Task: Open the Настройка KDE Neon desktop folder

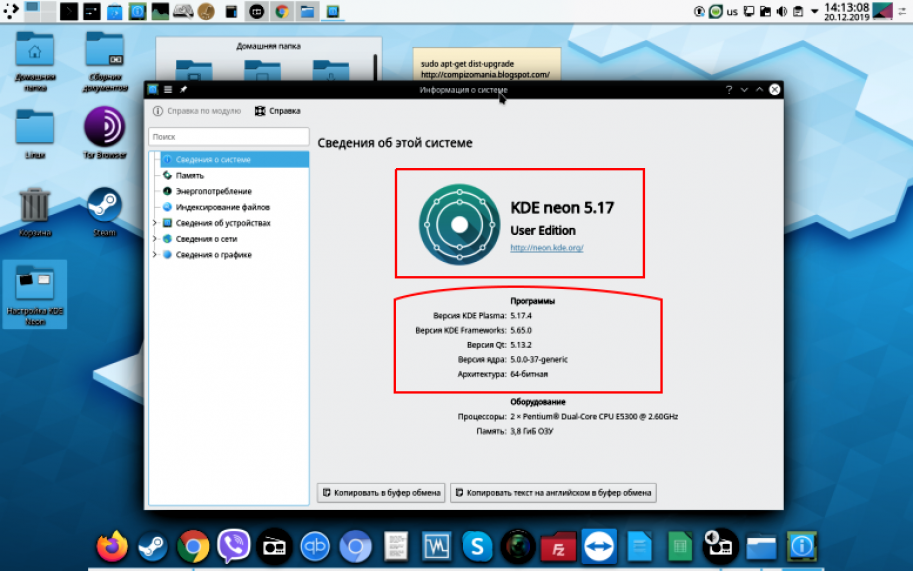Action: point(35,294)
